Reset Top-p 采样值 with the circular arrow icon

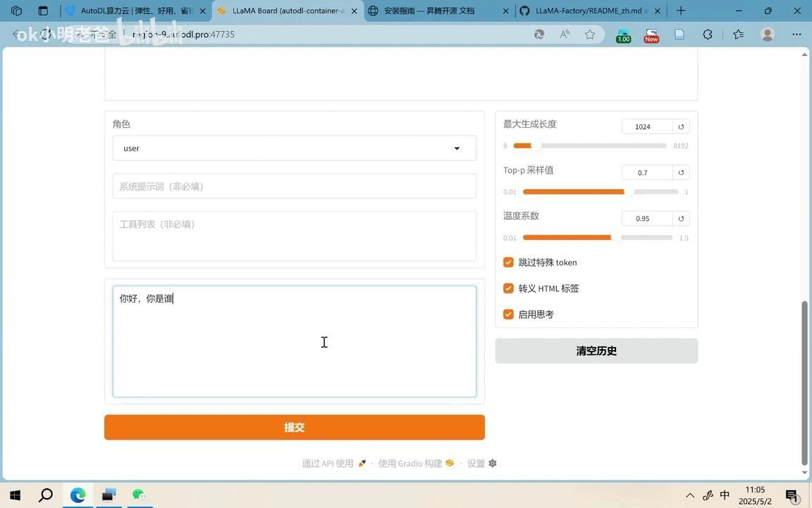(680, 172)
